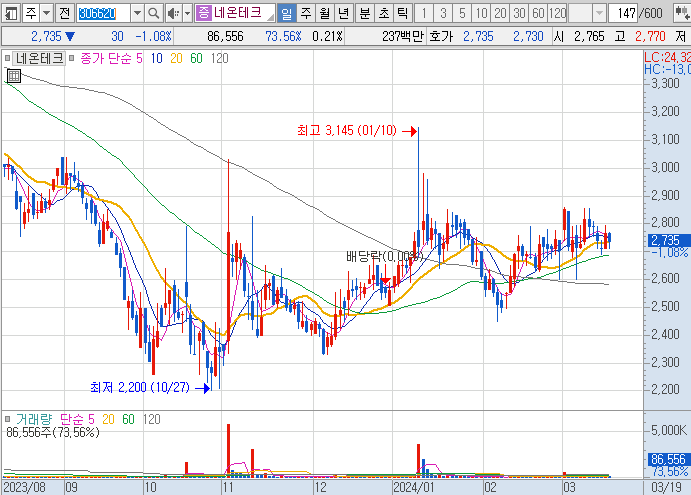Click the volume value 86,556 in quote bar
This screenshot has width=691, height=495.
225,36
